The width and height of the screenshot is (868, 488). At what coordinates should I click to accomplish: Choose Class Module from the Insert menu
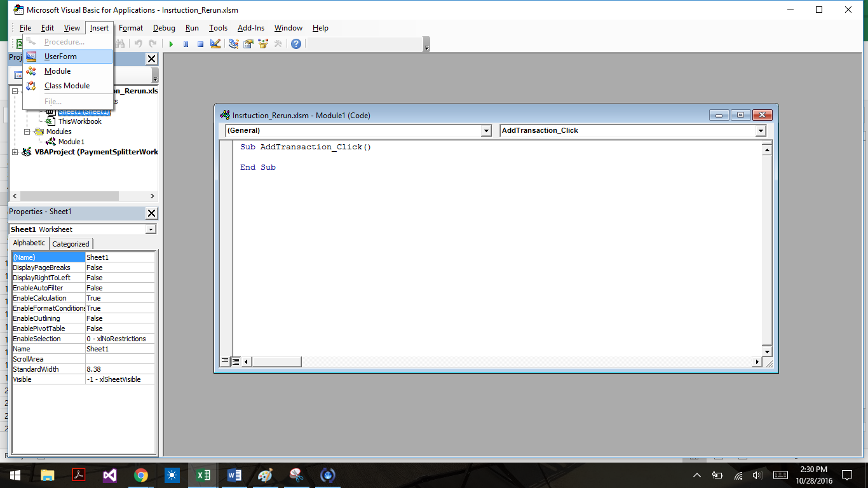pos(68,86)
